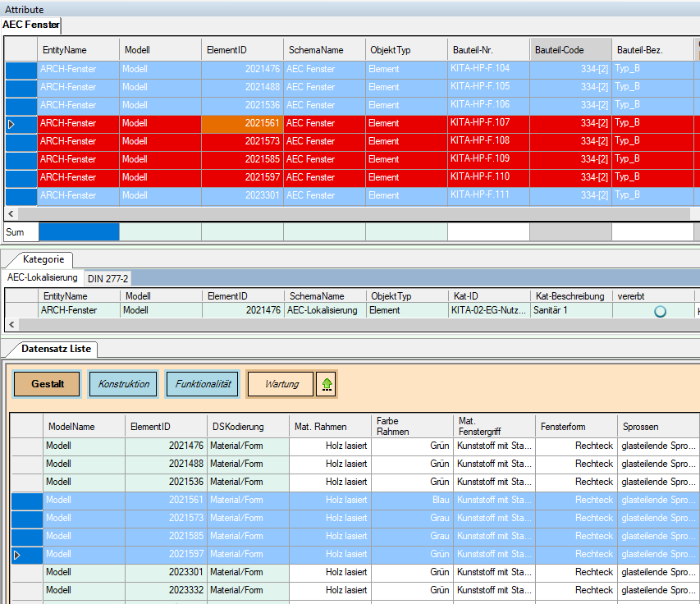Select row header of element 2021476 in AEC Fenster

(21, 69)
